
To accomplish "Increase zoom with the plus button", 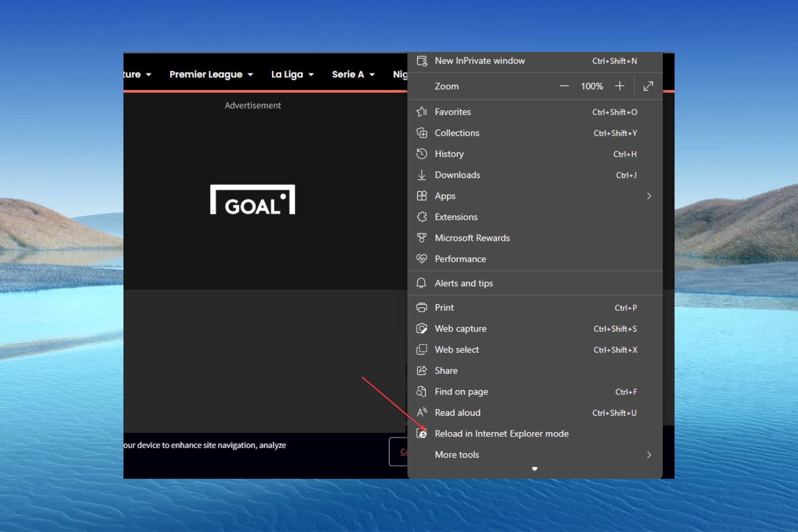I will [620, 86].
